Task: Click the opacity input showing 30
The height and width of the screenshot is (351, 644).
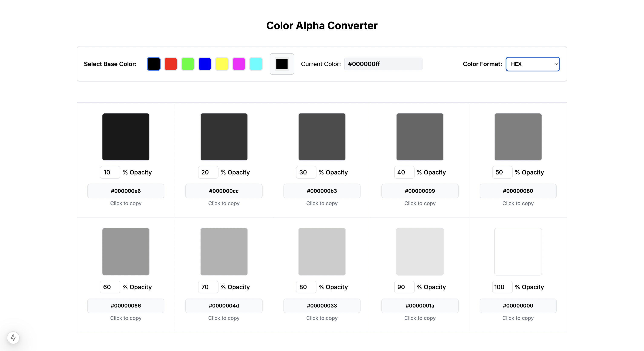Action: click(306, 172)
